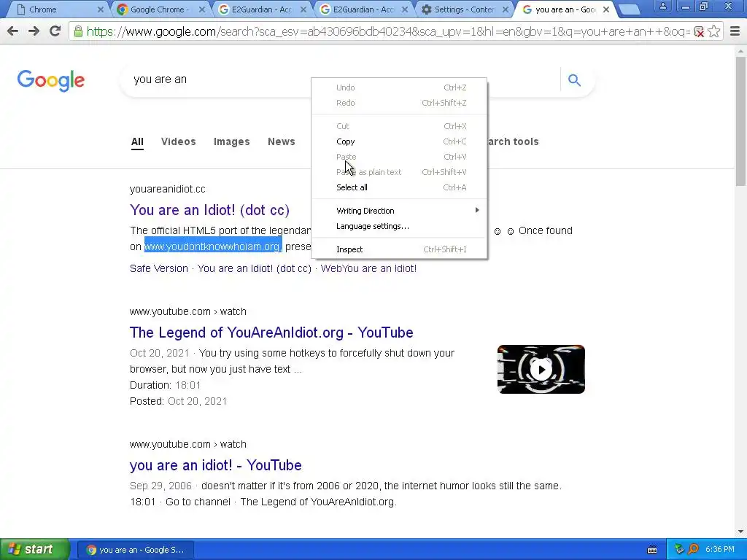This screenshot has width=747, height=560.
Task: Close the 'Google Chrome' tab
Action: coord(202,9)
